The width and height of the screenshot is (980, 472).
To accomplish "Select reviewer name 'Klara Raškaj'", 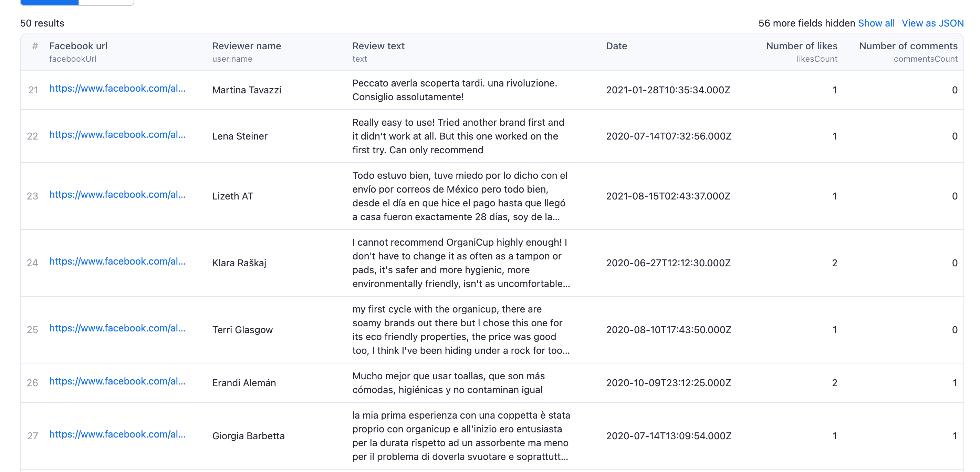I will pos(239,263).
